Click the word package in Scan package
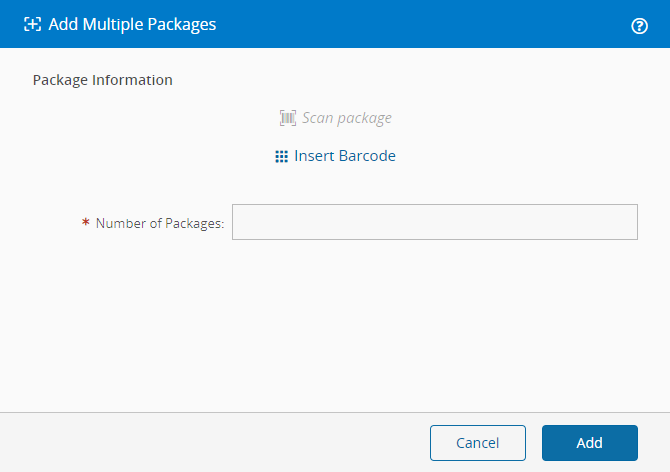The image size is (670, 472). click(365, 118)
